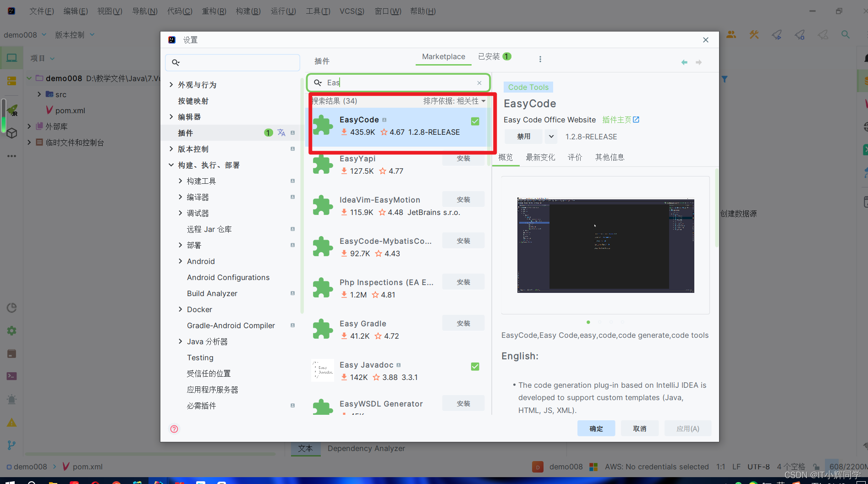
Task: Expand the Docker settings node
Action: (180, 309)
